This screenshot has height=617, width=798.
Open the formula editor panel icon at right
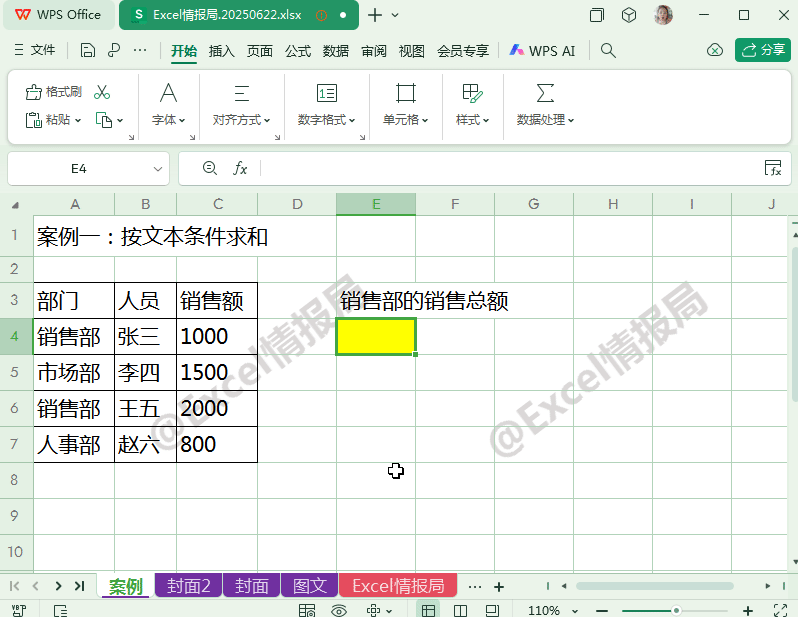click(x=773, y=168)
